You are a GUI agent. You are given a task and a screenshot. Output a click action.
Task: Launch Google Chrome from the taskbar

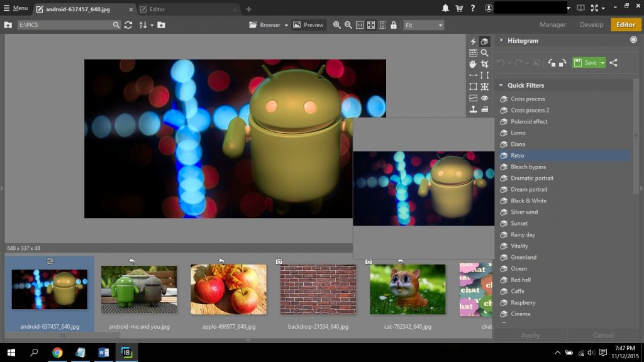click(x=57, y=353)
